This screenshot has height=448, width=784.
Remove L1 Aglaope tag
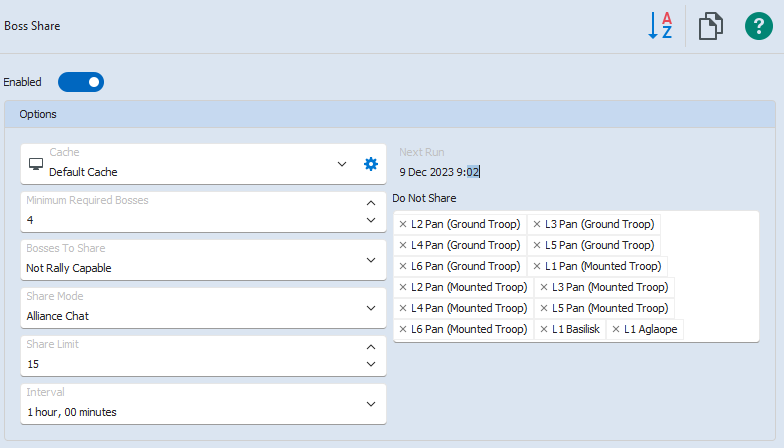coord(616,329)
